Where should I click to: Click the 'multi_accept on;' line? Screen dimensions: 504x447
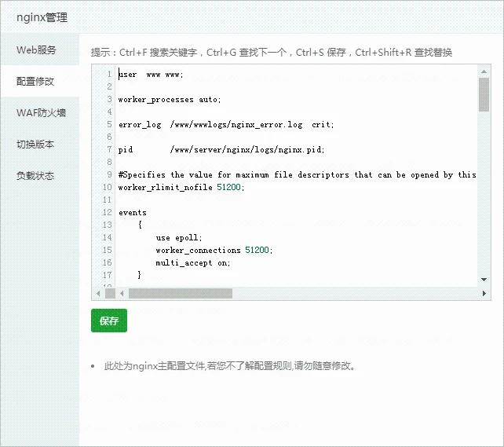(x=193, y=262)
